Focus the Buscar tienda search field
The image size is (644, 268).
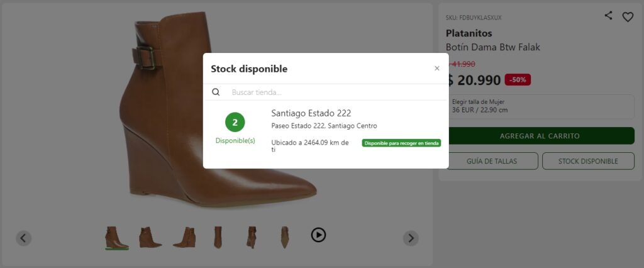[x=333, y=92]
